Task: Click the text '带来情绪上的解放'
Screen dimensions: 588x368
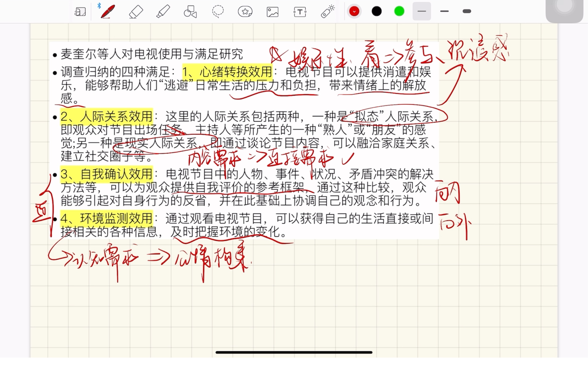Action: [378, 85]
